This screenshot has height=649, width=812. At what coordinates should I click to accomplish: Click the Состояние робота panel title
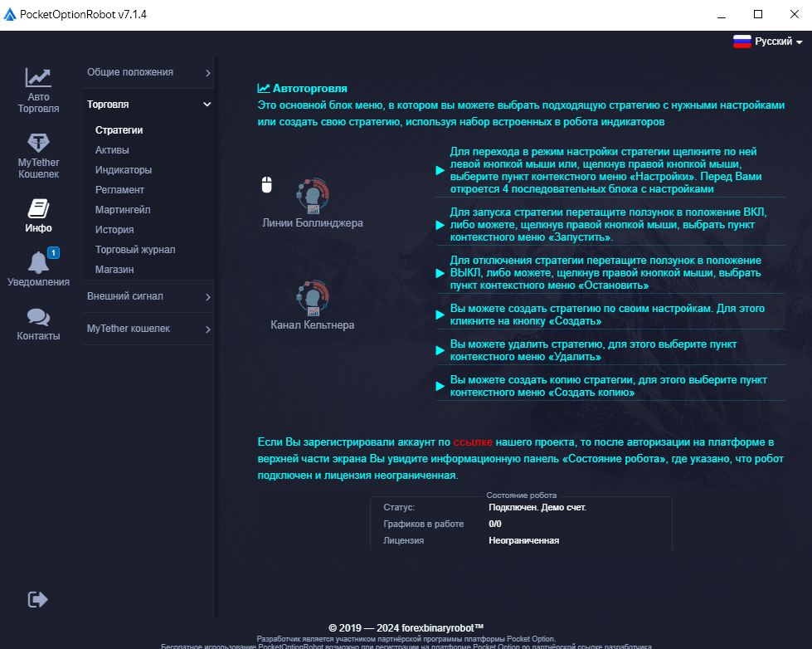coord(522,495)
